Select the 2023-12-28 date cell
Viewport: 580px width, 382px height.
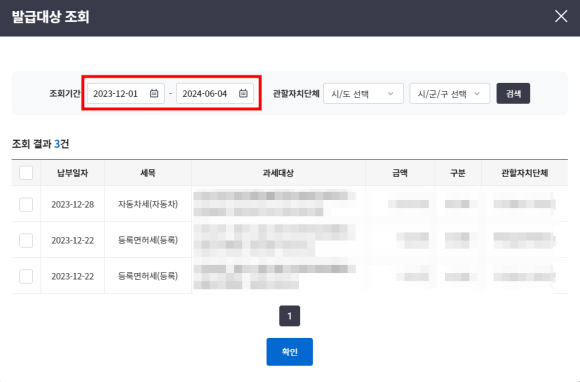click(x=72, y=204)
